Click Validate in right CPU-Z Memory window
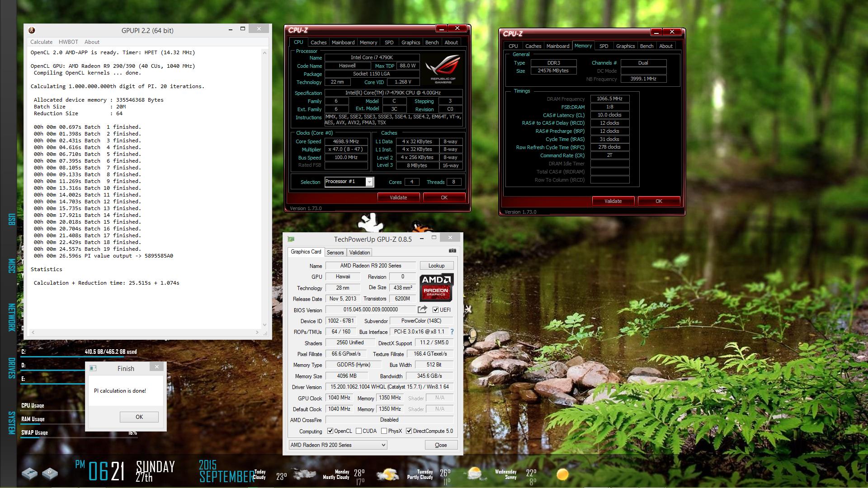The height and width of the screenshot is (488, 868). [x=613, y=201]
